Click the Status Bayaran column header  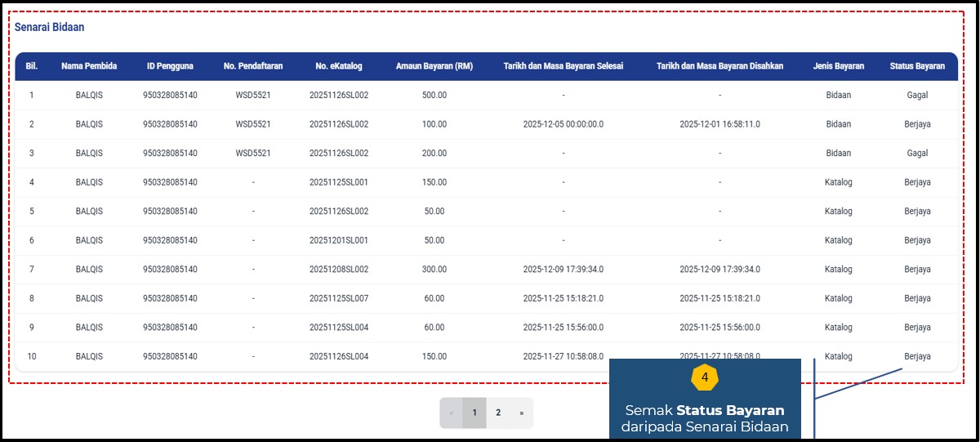coord(917,66)
